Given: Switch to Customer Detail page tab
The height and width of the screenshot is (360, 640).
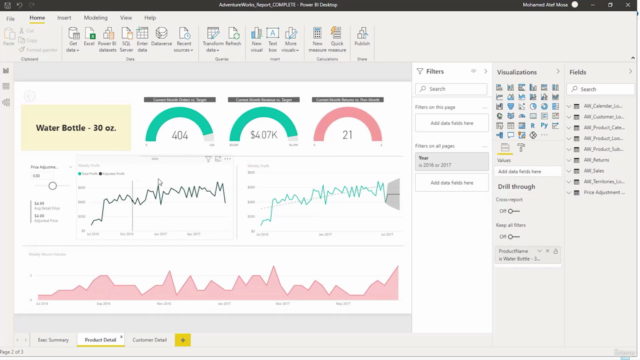Looking at the screenshot, I should 149,340.
